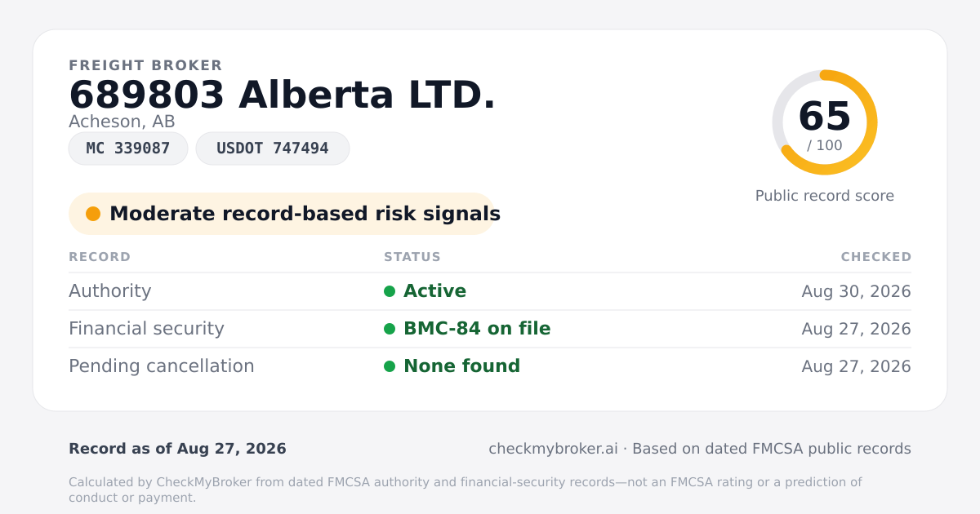The height and width of the screenshot is (514, 980).
Task: Click the orange dot in risk signals badge
Action: click(x=93, y=214)
